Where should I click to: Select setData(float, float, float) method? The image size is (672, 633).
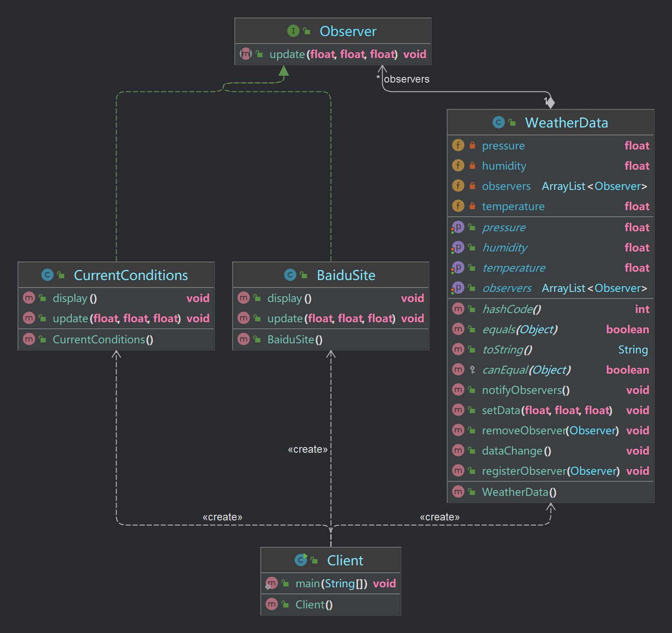547,410
